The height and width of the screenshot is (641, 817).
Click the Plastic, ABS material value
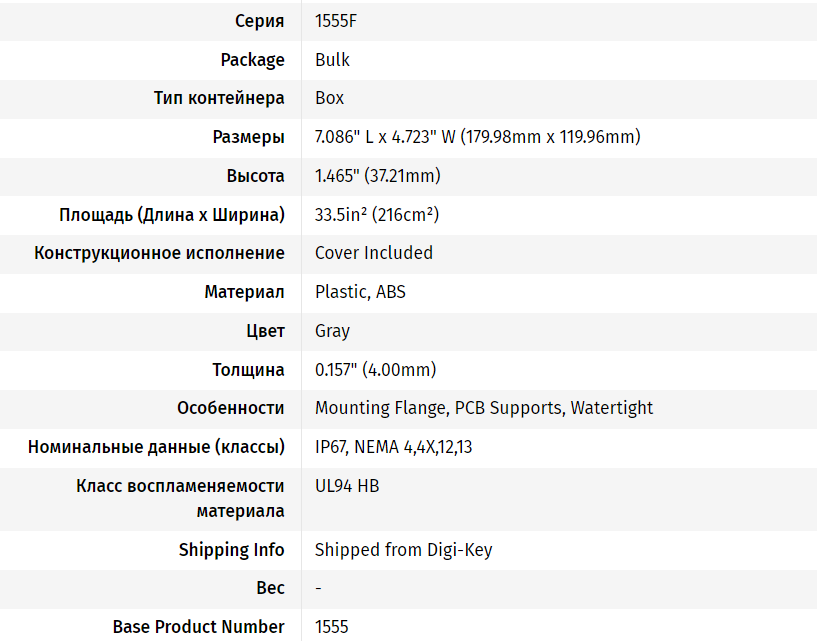click(361, 292)
